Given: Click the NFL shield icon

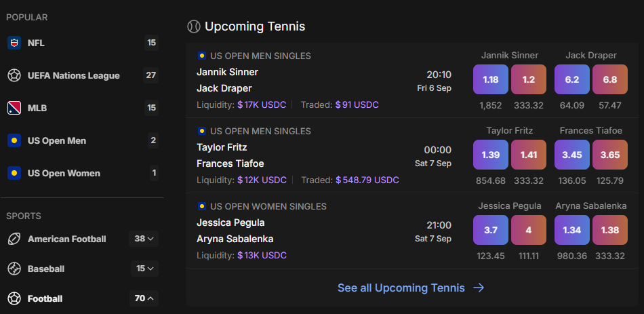Looking at the screenshot, I should (x=14, y=43).
